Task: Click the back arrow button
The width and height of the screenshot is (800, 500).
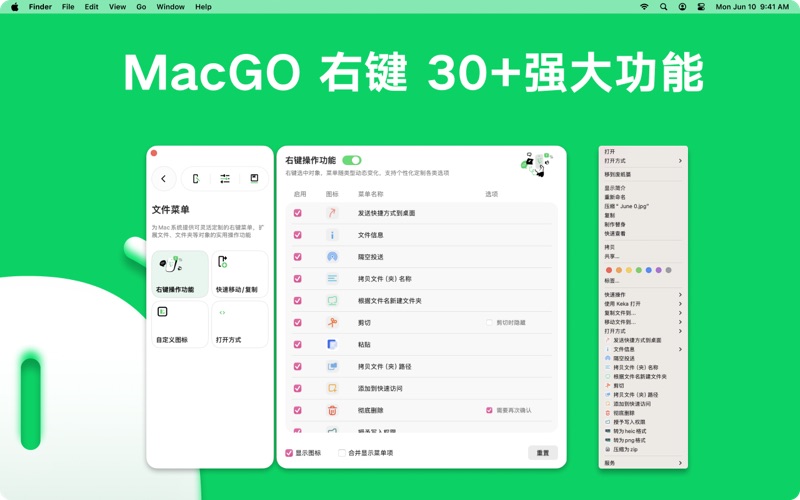Action: point(164,179)
